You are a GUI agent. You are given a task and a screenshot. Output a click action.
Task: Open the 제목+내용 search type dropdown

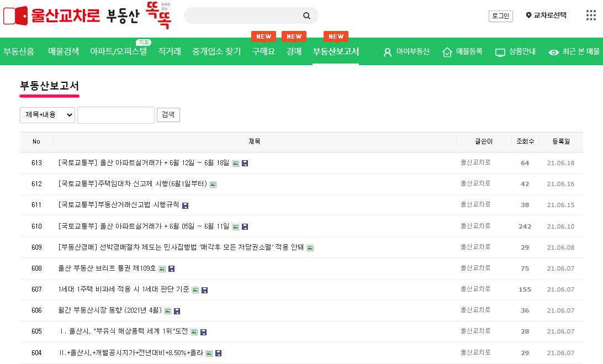tap(47, 115)
